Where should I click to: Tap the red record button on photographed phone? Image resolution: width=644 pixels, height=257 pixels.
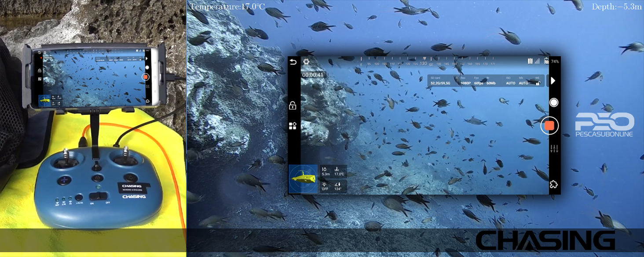point(146,77)
